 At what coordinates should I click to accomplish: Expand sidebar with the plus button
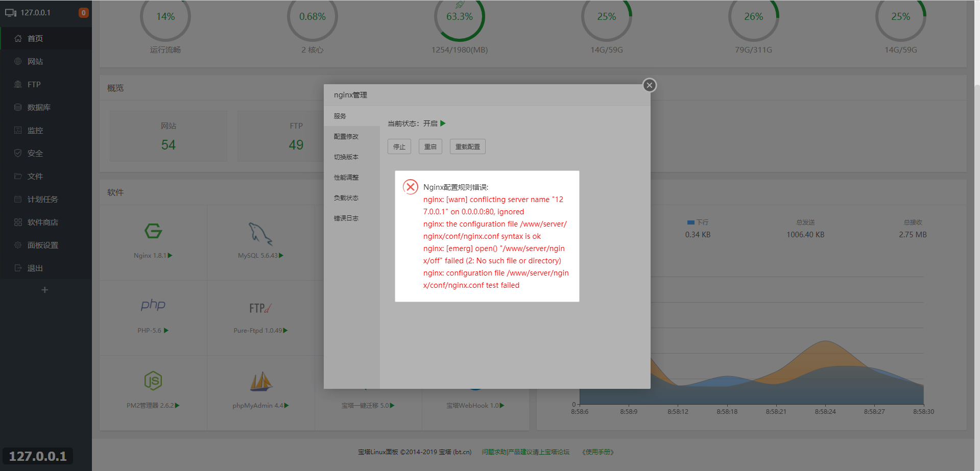pos(45,289)
